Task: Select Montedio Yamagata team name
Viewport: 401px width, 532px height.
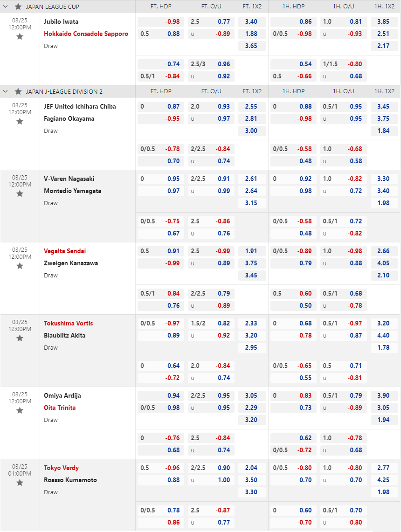Action: (x=72, y=191)
